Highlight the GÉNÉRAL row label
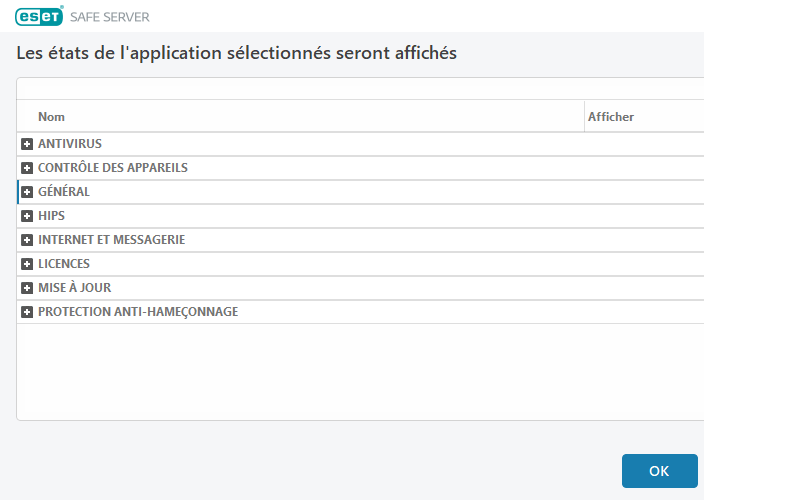The image size is (800, 500). pyautogui.click(x=64, y=192)
